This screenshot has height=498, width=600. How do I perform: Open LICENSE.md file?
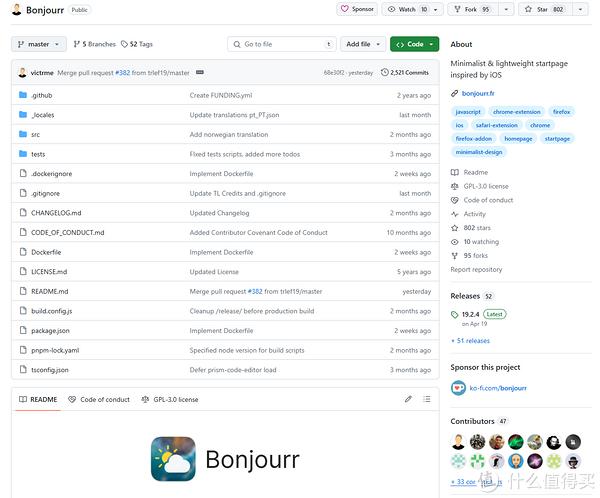pyautogui.click(x=49, y=272)
